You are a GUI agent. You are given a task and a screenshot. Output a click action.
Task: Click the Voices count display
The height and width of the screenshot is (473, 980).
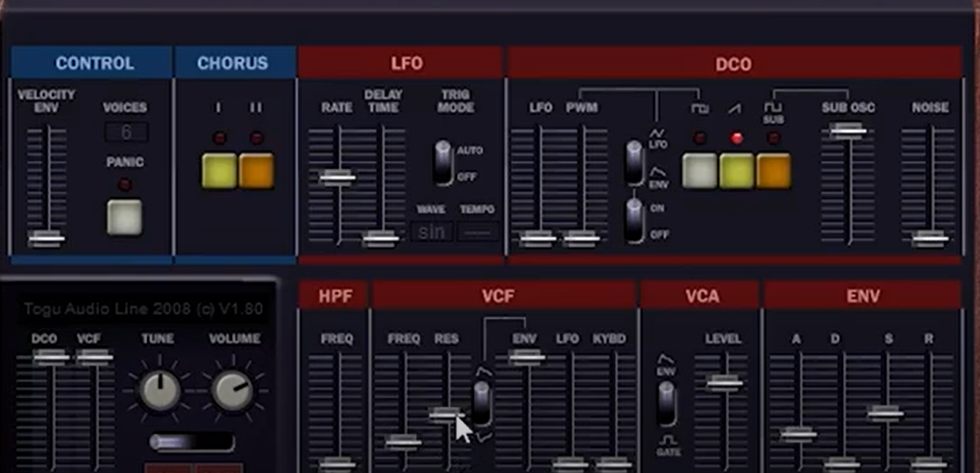click(126, 133)
